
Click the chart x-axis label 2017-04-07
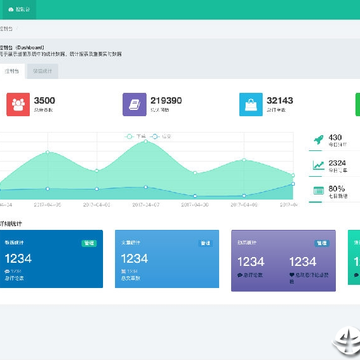(146, 205)
